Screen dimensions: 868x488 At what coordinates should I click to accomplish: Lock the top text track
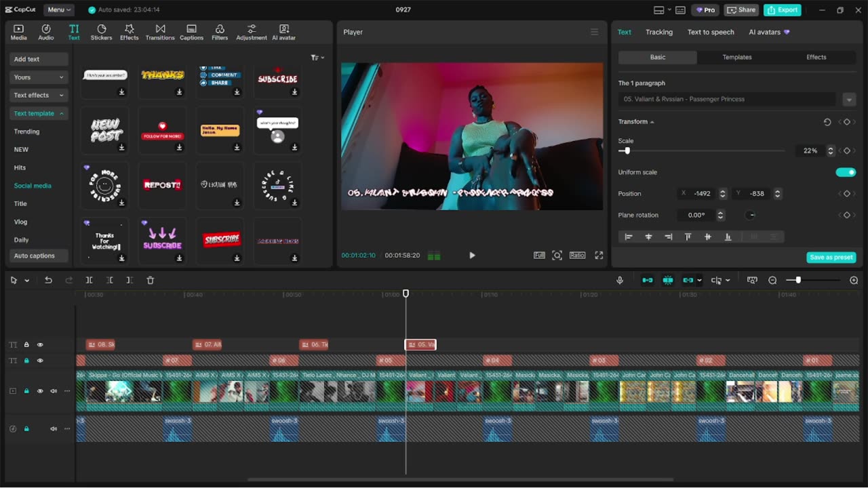(x=26, y=345)
